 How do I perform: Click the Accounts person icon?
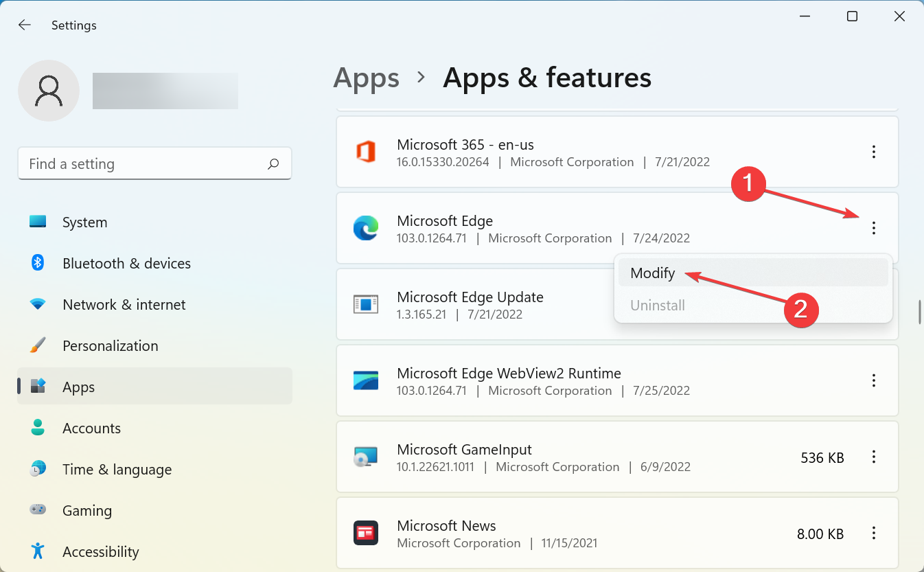coord(38,427)
